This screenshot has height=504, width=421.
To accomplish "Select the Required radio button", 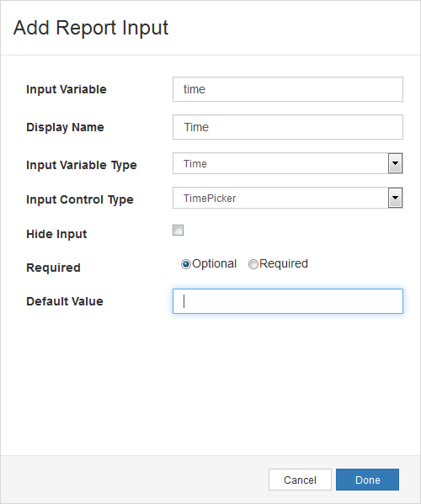I will [x=253, y=264].
